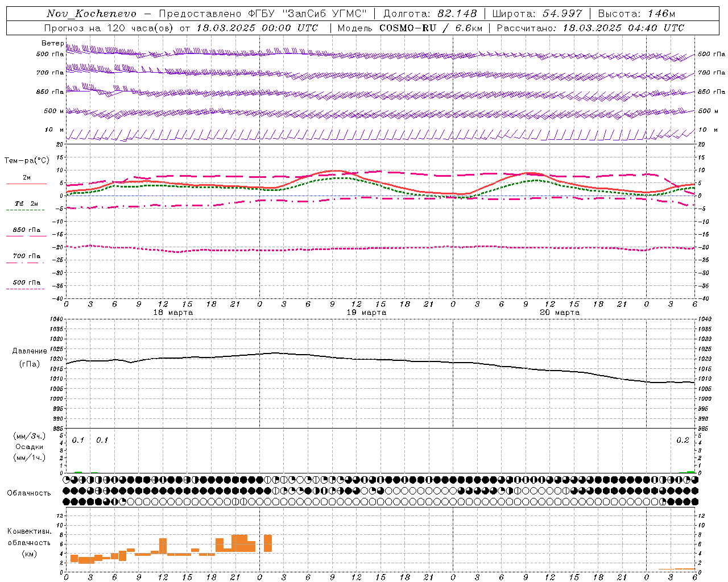The image size is (728, 582).
Task: Click the Рассчитано: 18.03.2025 04:40 UTC timestamp
Action: click(x=590, y=28)
